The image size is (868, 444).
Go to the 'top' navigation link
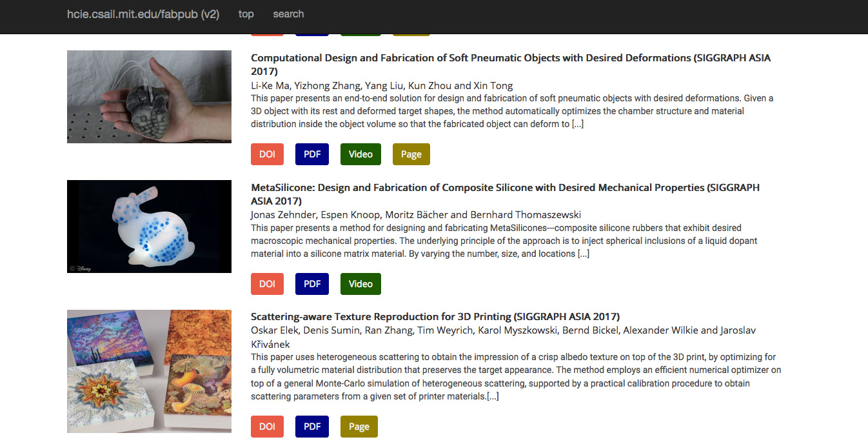246,14
